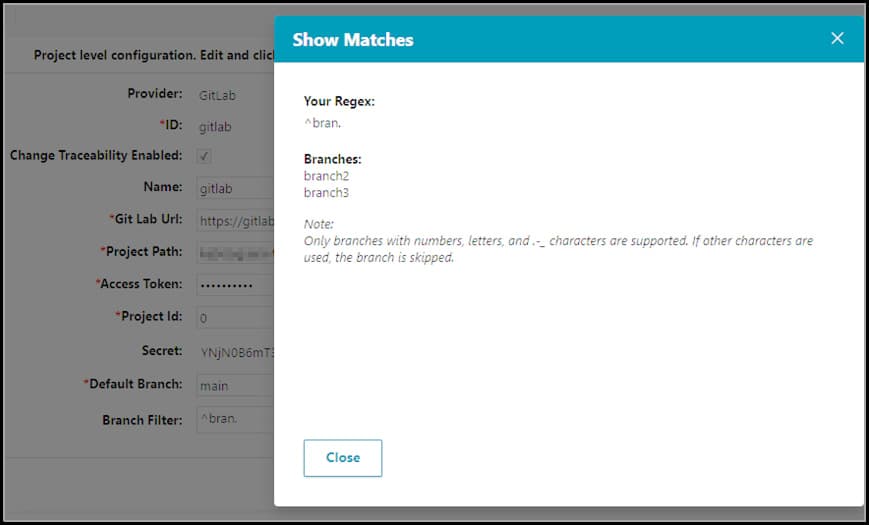This screenshot has width=869, height=525.
Task: Click into the Access Token field
Action: 234,285
